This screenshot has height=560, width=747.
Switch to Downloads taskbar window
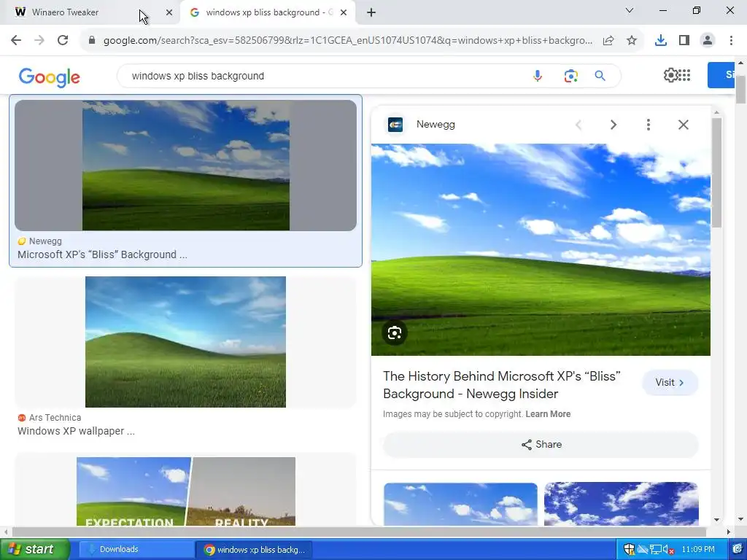coord(136,549)
